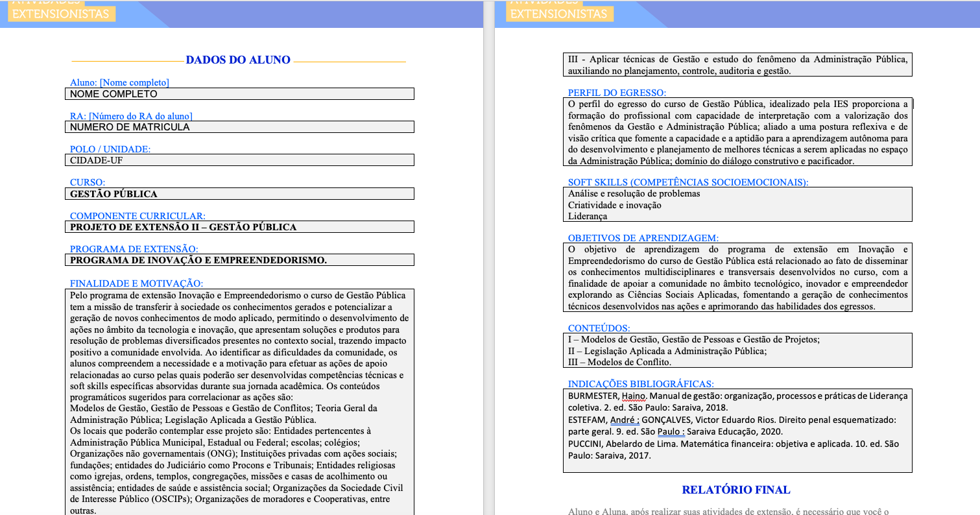This screenshot has height=515, width=980.
Task: Click the INDICAÇÕES BIBLIOGRÁFICAS label
Action: (x=641, y=384)
